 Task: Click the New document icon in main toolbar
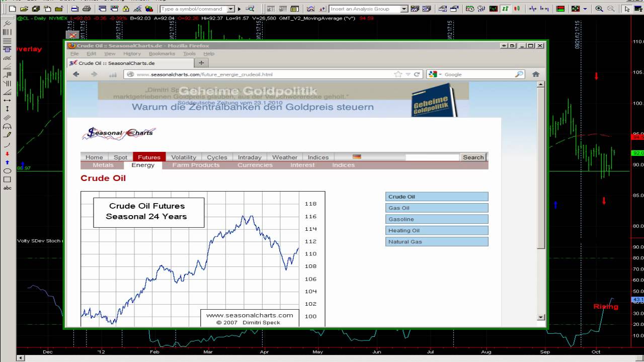point(13,9)
